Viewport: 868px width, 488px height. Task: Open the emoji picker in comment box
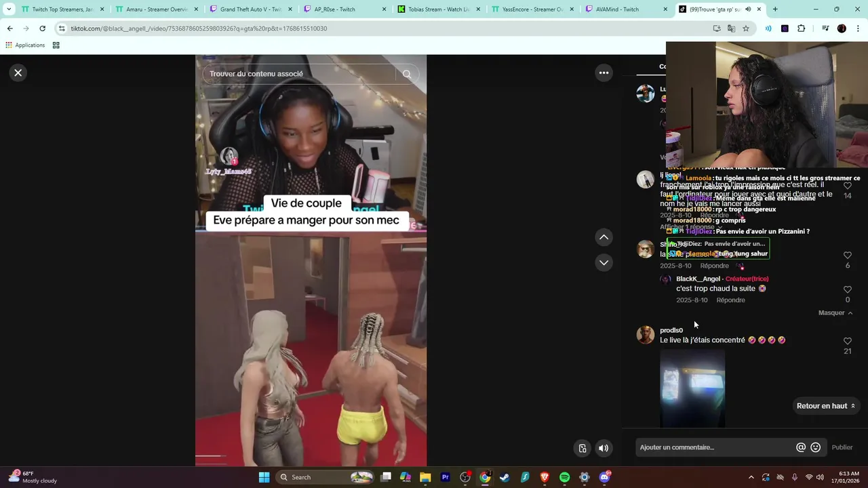click(816, 447)
